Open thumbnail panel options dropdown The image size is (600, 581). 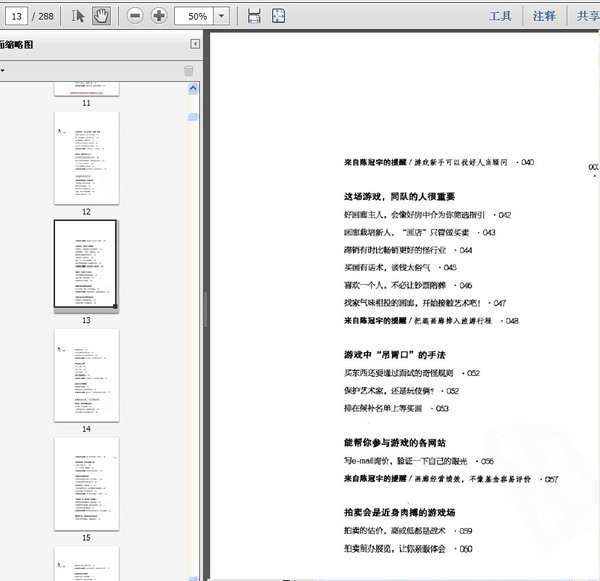pyautogui.click(x=2, y=70)
